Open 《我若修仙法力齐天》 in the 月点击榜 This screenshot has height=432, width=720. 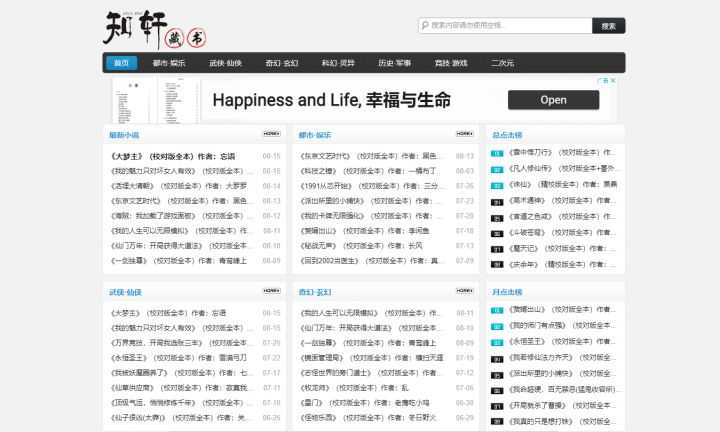click(562, 357)
